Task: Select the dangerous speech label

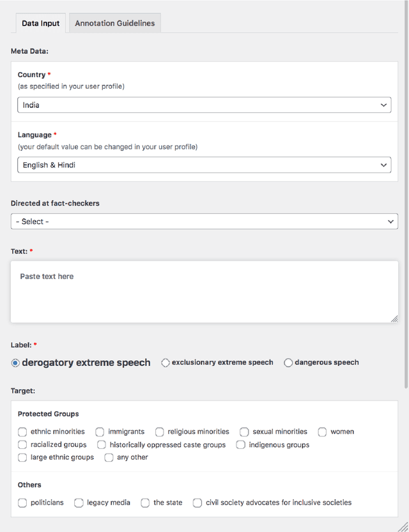Action: (x=288, y=362)
